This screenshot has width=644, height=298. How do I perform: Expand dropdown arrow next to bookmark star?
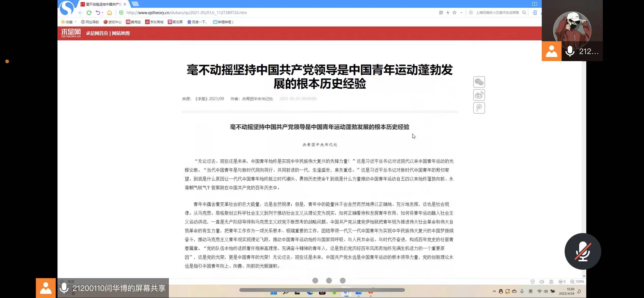point(461,13)
